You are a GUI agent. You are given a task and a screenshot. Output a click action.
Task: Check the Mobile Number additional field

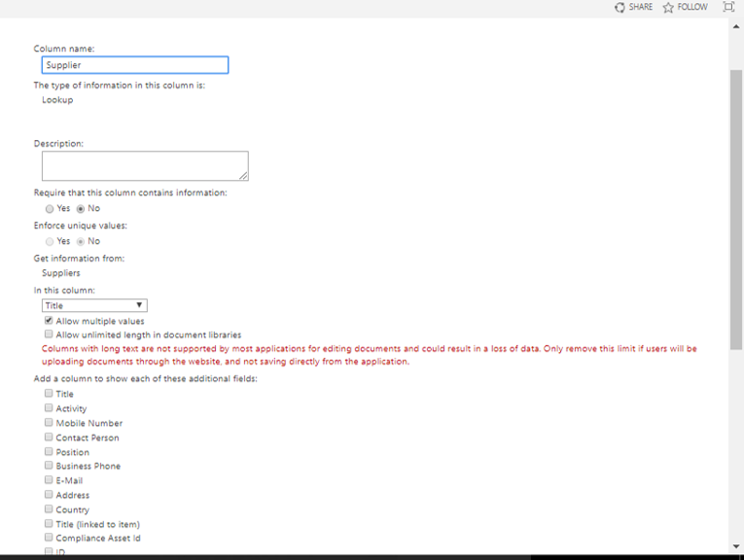coord(49,422)
